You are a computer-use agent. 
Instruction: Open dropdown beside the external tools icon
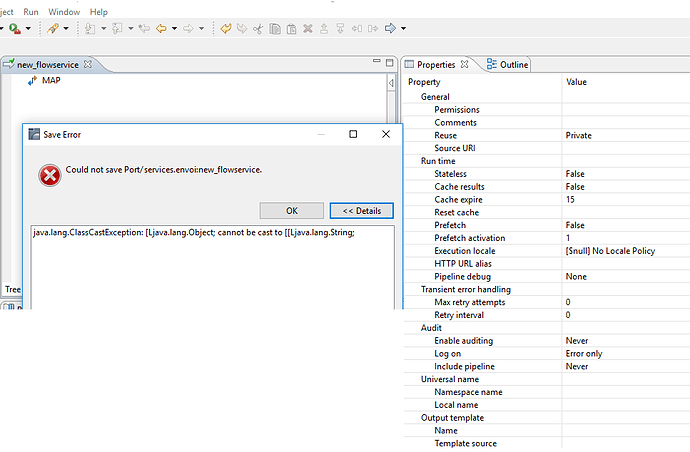coord(67,28)
